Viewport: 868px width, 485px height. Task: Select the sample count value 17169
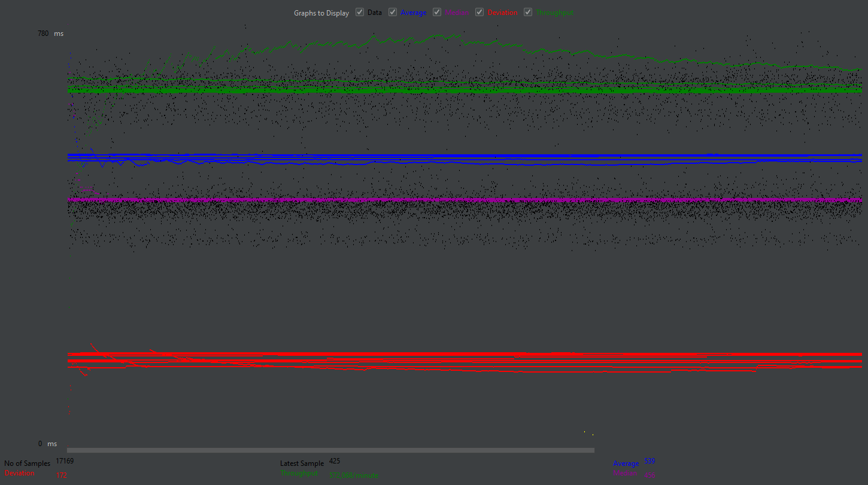pyautogui.click(x=65, y=461)
